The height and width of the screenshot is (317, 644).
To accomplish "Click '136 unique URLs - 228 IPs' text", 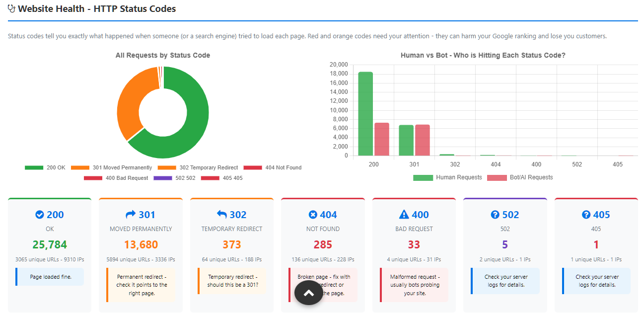I will click(323, 259).
